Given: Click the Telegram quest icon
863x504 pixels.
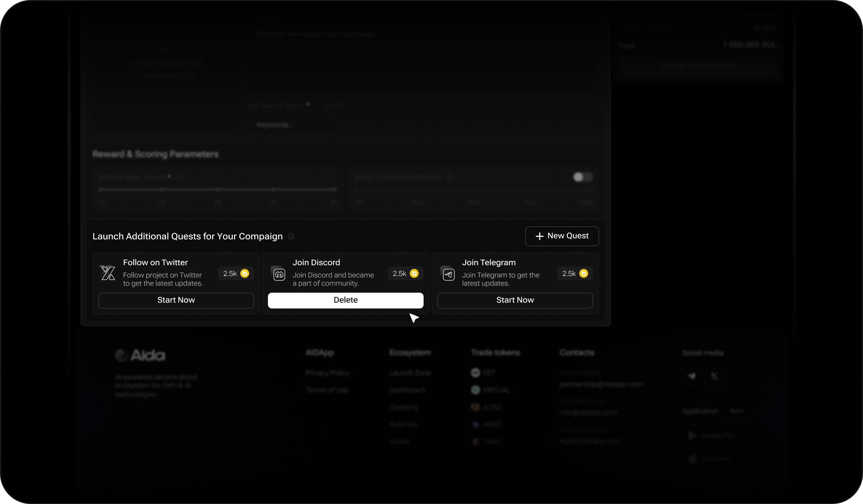Looking at the screenshot, I should point(448,274).
